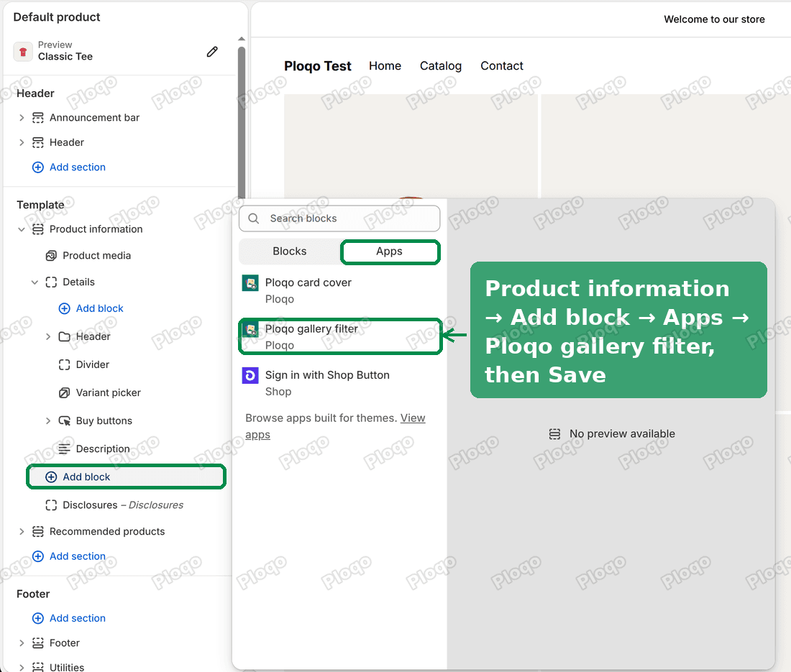The image size is (791, 672).
Task: Click Add section under Template group
Action: coord(77,556)
